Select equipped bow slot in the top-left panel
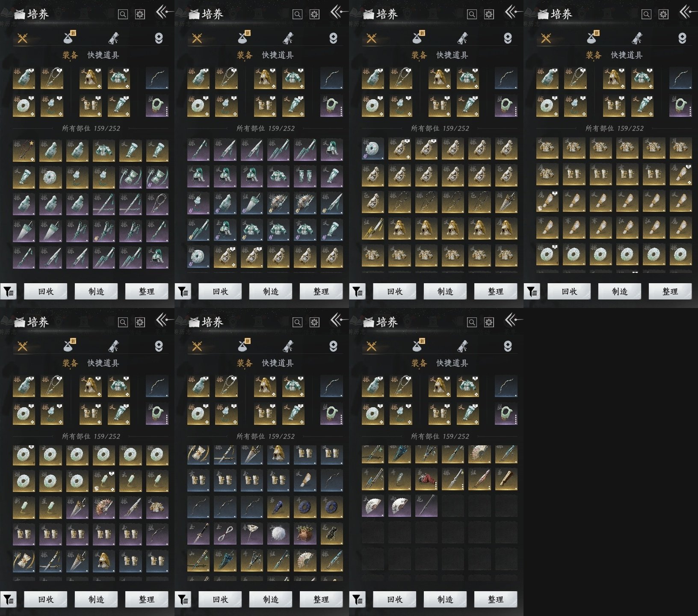This screenshot has width=698, height=616. tap(157, 78)
